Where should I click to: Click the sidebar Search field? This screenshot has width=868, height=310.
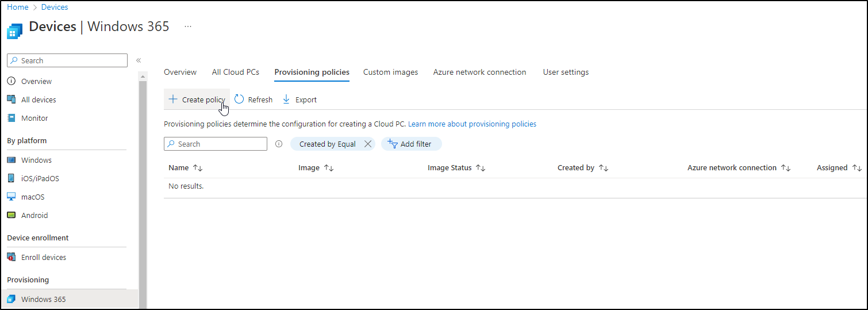[67, 60]
